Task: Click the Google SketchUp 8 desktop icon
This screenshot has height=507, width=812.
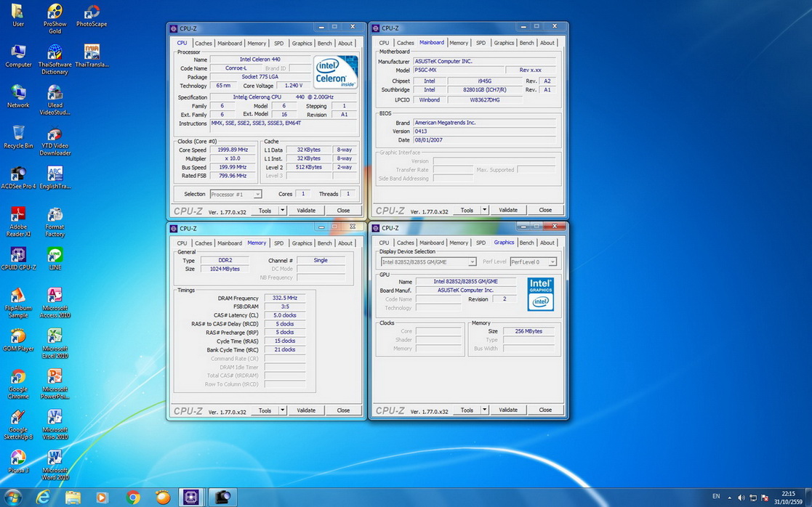Action: tap(19, 425)
